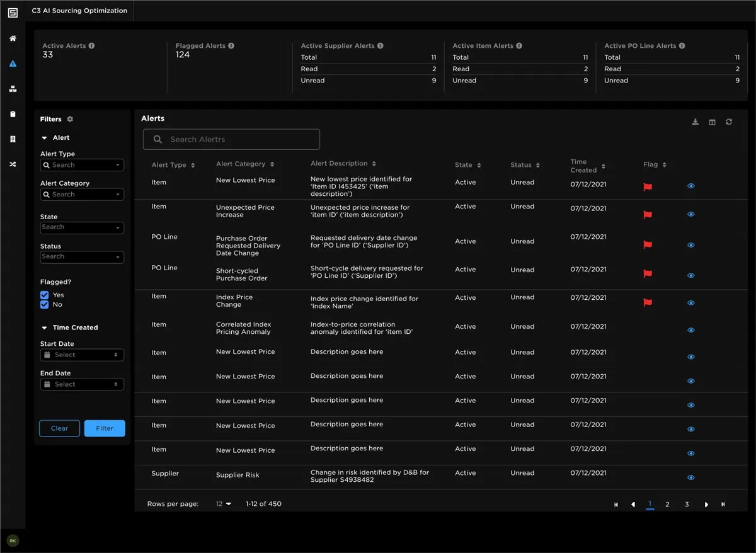Viewport: 756px width, 553px height.
Task: Refresh the Alerts table
Action: pos(729,122)
